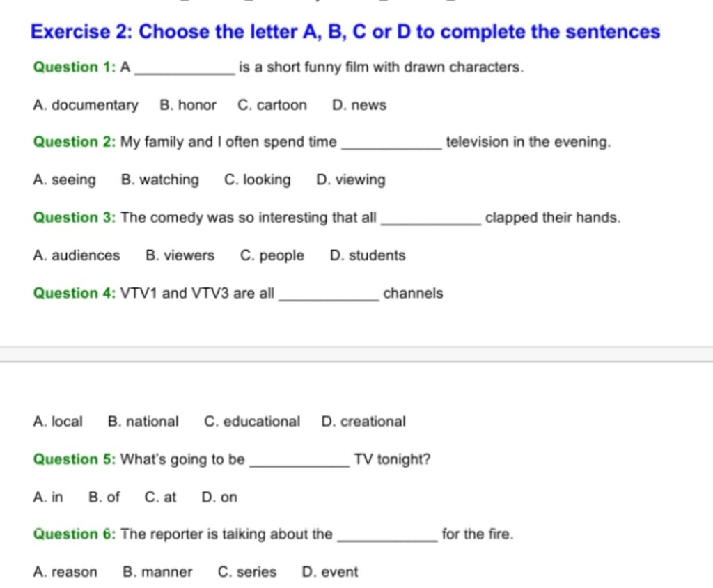Viewport: 713px width, 588px height.
Task: Click the 'Question 6:' label
Action: [x=75, y=534]
